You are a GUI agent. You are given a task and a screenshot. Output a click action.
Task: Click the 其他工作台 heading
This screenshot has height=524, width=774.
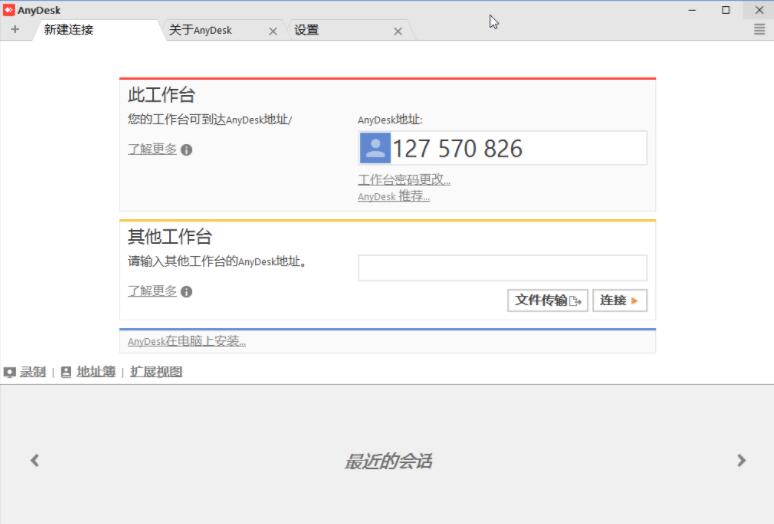[x=170, y=236]
